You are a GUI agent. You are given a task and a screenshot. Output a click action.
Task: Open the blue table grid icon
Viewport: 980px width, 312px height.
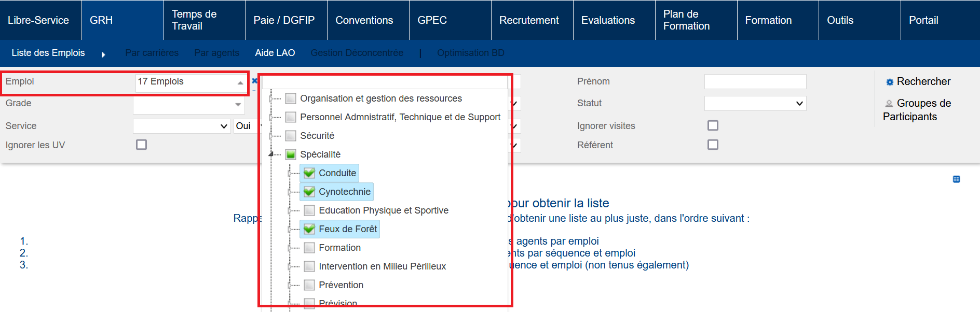pos(957,179)
